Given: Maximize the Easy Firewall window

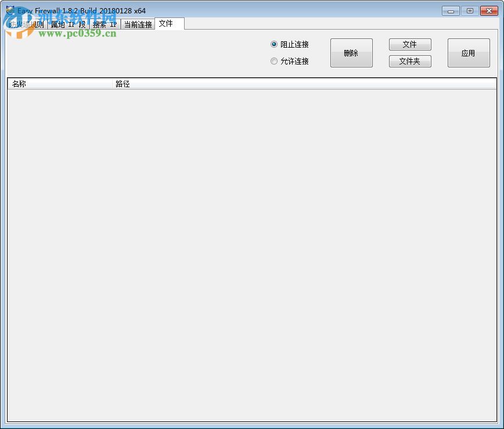Looking at the screenshot, I should pos(470,10).
